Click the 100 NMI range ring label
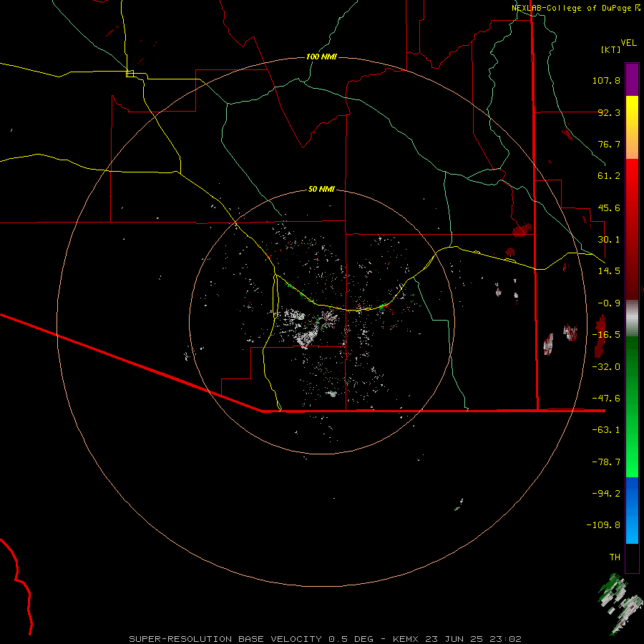Screen dimensions: 644x644 (x=321, y=57)
